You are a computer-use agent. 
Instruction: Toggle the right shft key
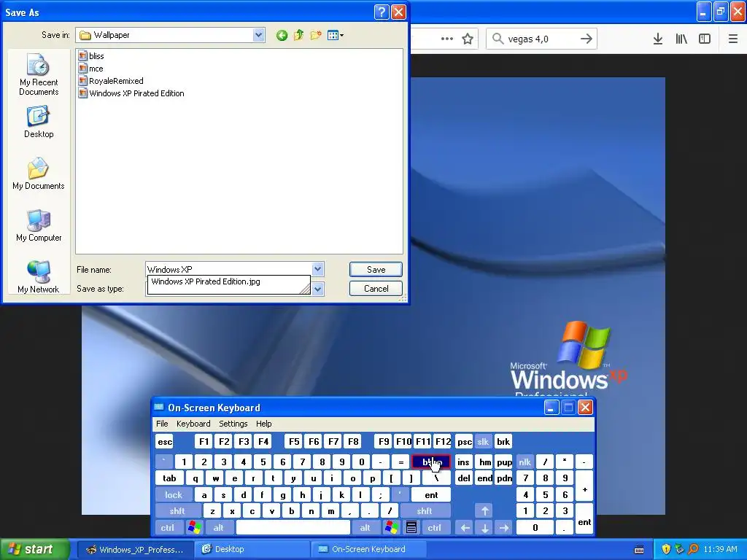pos(425,511)
